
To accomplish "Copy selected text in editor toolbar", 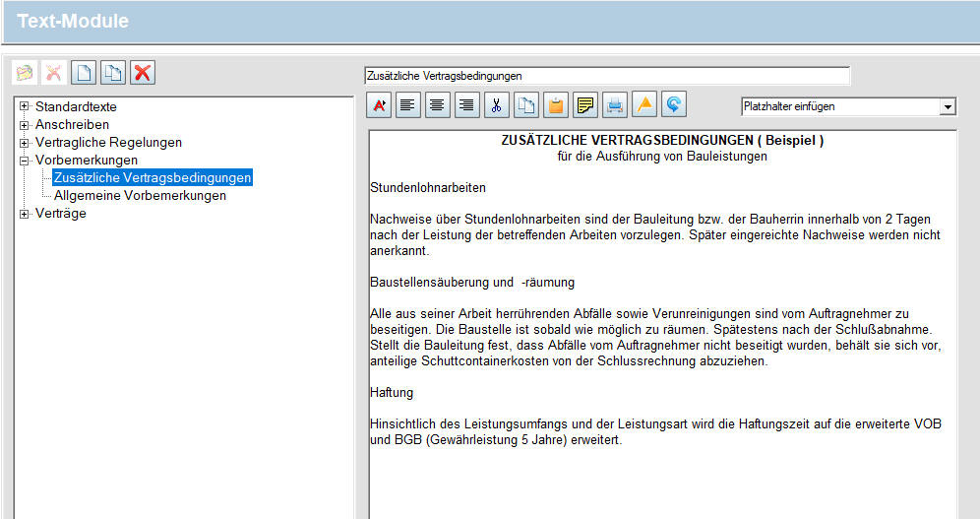I will point(526,105).
